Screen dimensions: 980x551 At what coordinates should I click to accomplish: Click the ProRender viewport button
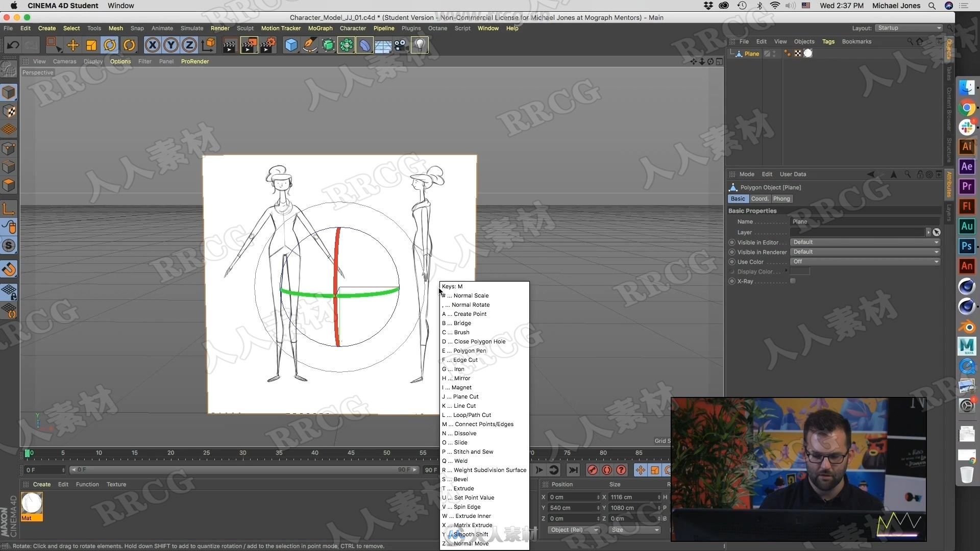(x=195, y=61)
